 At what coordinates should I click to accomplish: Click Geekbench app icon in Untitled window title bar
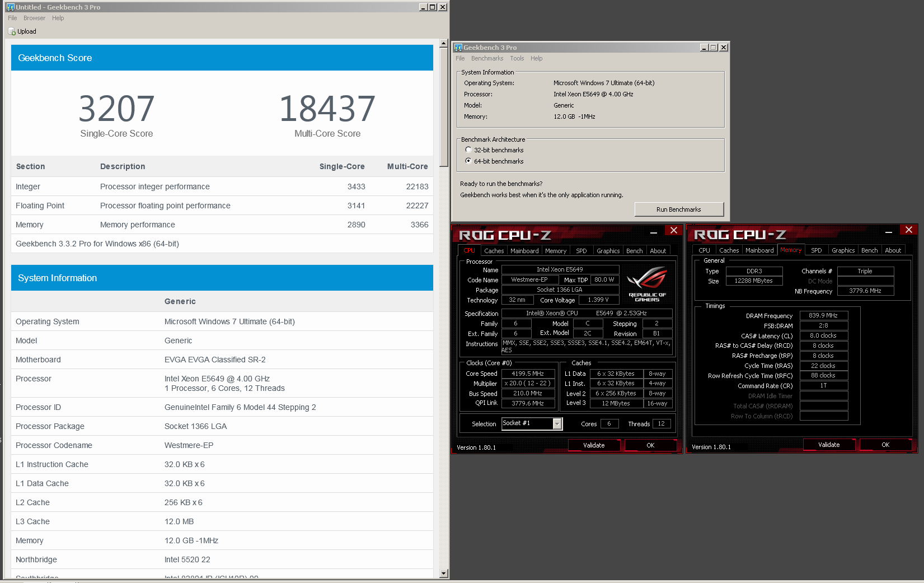pyautogui.click(x=10, y=7)
